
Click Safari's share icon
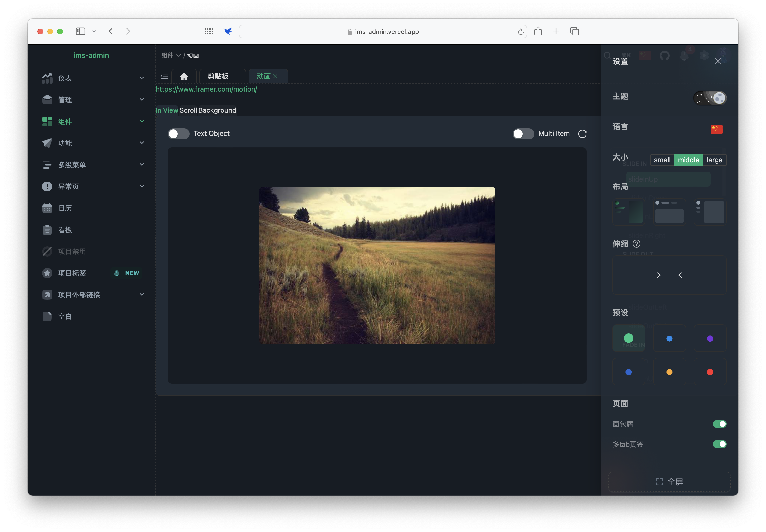pos(538,31)
